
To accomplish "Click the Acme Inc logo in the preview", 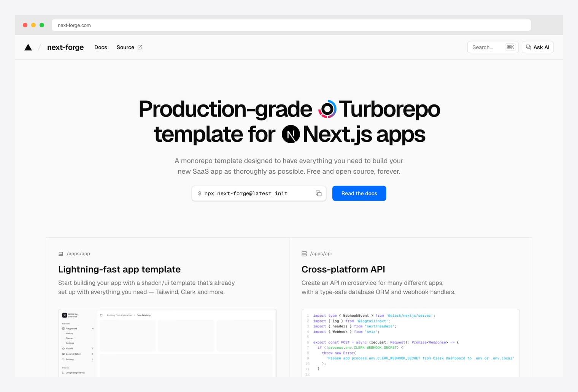I will coord(65,315).
